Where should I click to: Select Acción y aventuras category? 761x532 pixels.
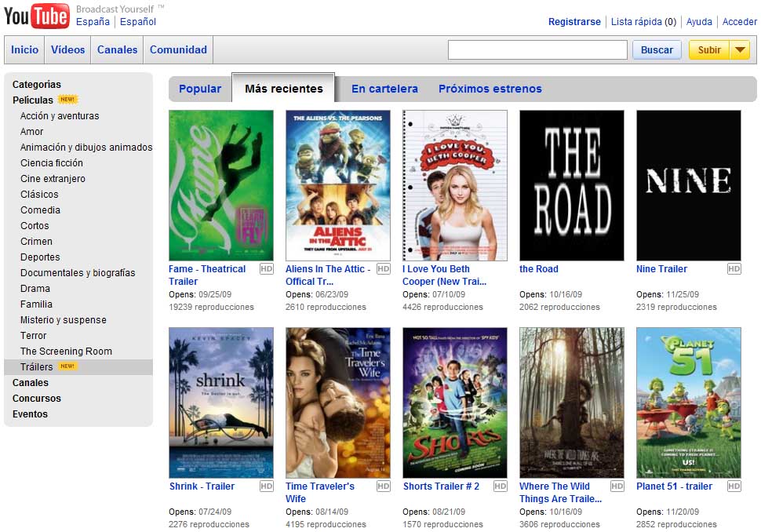[x=60, y=116]
